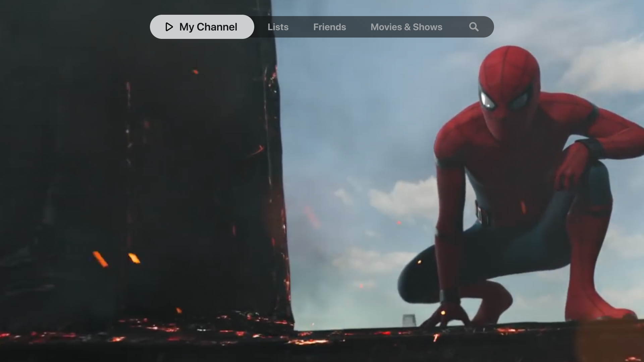Click the search magnifier icon
The image size is (644, 362).
pyautogui.click(x=474, y=27)
